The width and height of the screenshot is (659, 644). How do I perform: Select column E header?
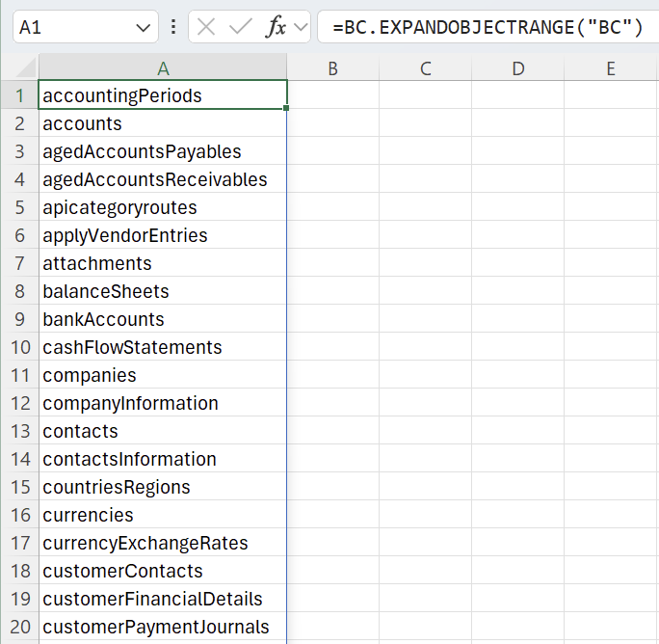(x=611, y=68)
